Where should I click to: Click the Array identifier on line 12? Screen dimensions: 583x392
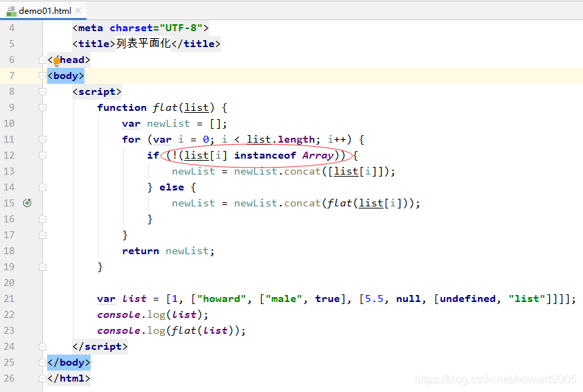pyautogui.click(x=318, y=155)
